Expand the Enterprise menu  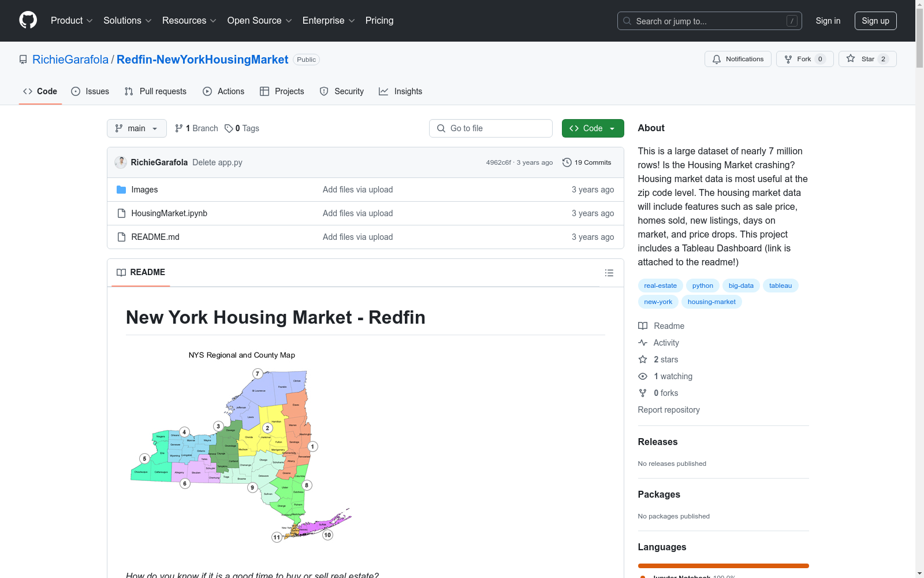click(329, 20)
